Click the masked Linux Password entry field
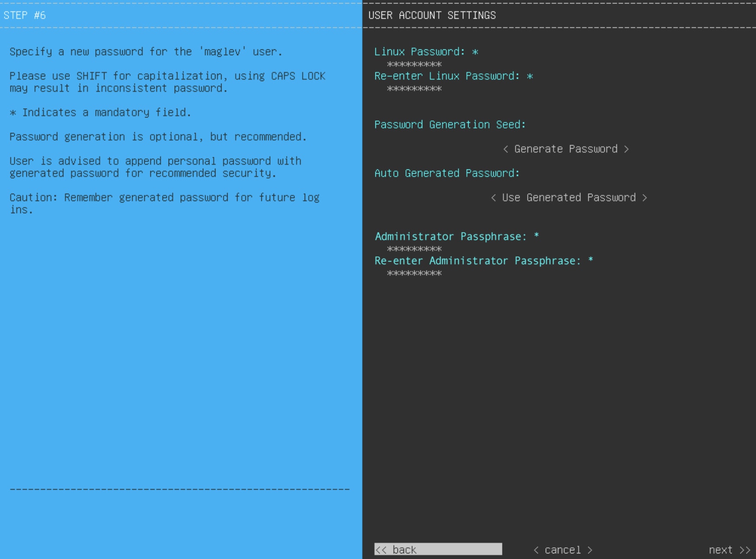This screenshot has width=756, height=559. click(414, 64)
